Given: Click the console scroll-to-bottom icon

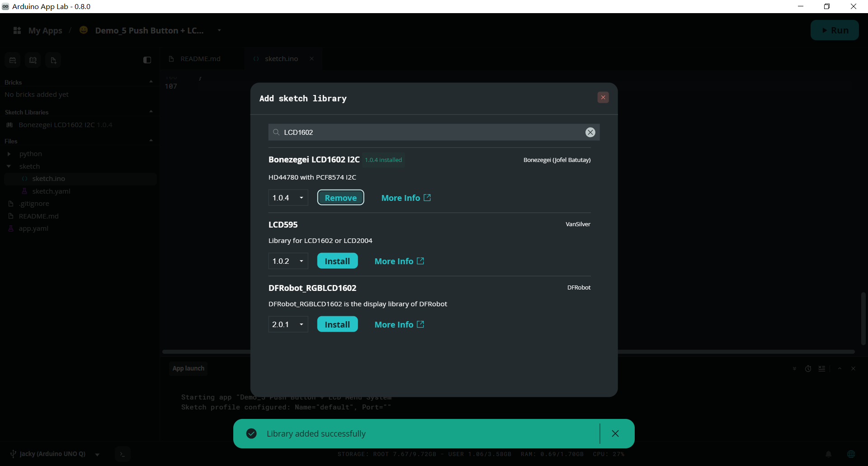Looking at the screenshot, I should (x=794, y=369).
